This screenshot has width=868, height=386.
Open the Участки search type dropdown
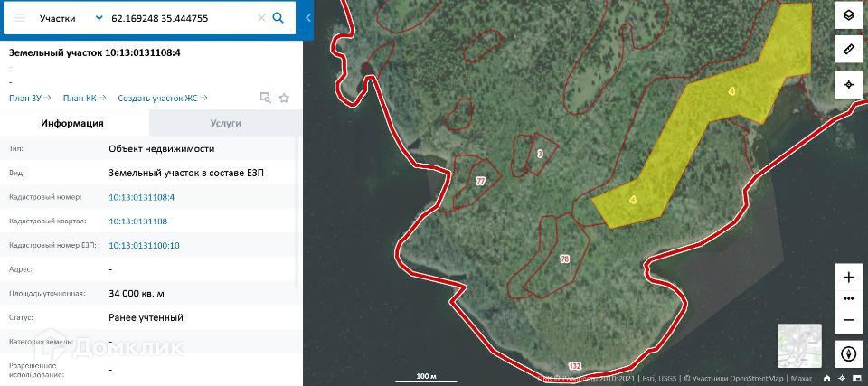[x=71, y=18]
